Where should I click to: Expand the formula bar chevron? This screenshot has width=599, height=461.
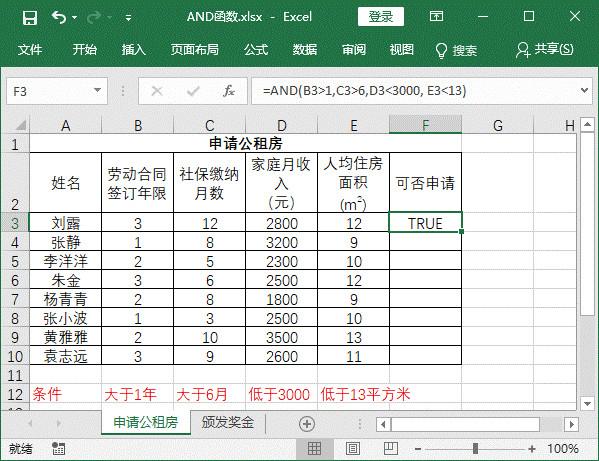584,91
